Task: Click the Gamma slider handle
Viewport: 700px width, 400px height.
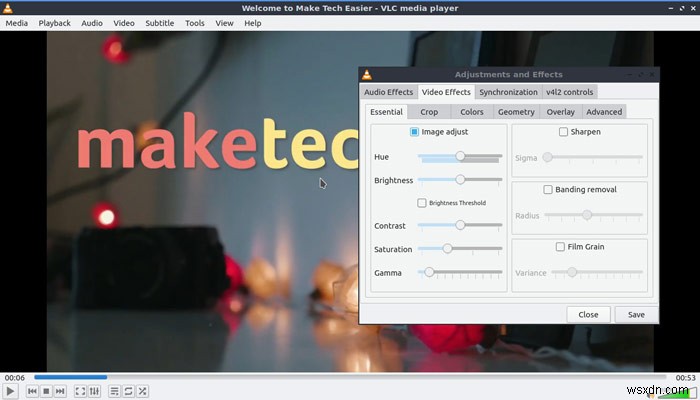Action: [x=429, y=272]
